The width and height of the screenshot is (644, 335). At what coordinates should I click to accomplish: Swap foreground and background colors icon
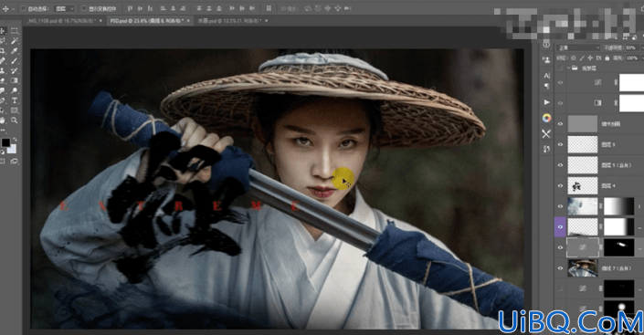(15, 140)
